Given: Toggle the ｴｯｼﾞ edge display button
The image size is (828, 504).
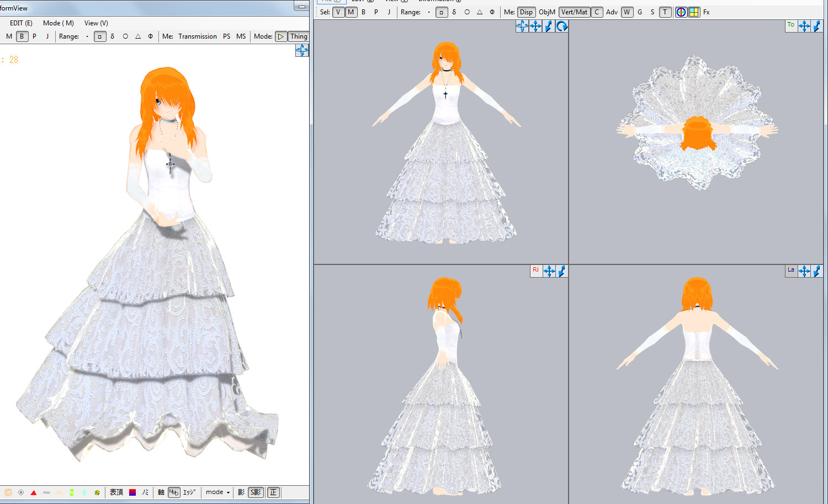Looking at the screenshot, I should tap(189, 492).
